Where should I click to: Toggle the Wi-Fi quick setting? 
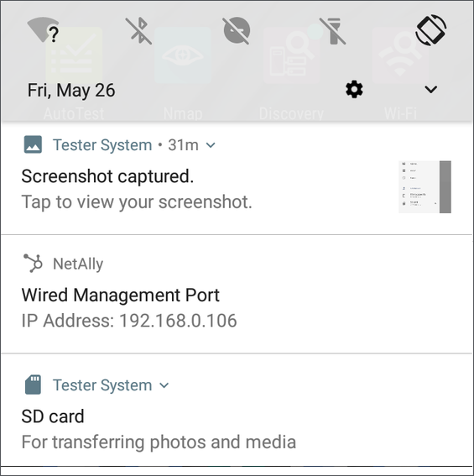[43, 29]
